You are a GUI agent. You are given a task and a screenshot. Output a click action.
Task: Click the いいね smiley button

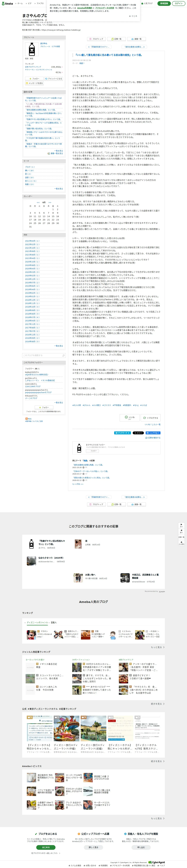129,418
